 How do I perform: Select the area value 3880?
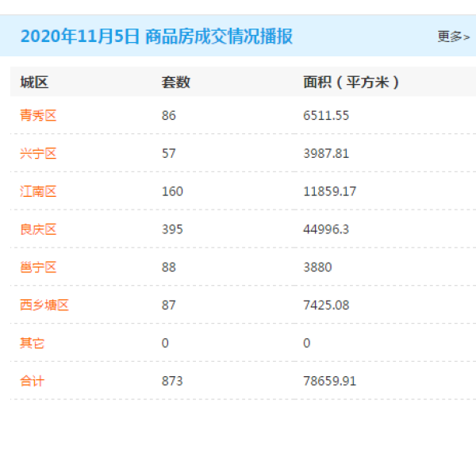point(317,267)
